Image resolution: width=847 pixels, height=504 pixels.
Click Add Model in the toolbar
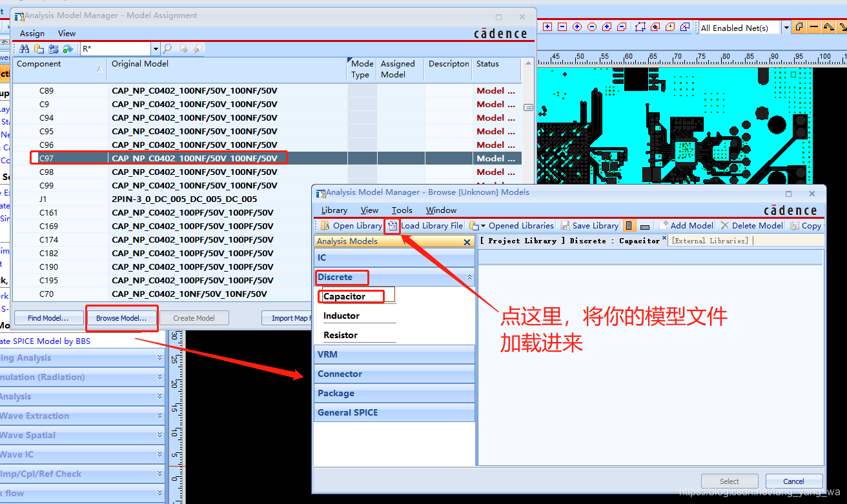coord(686,226)
